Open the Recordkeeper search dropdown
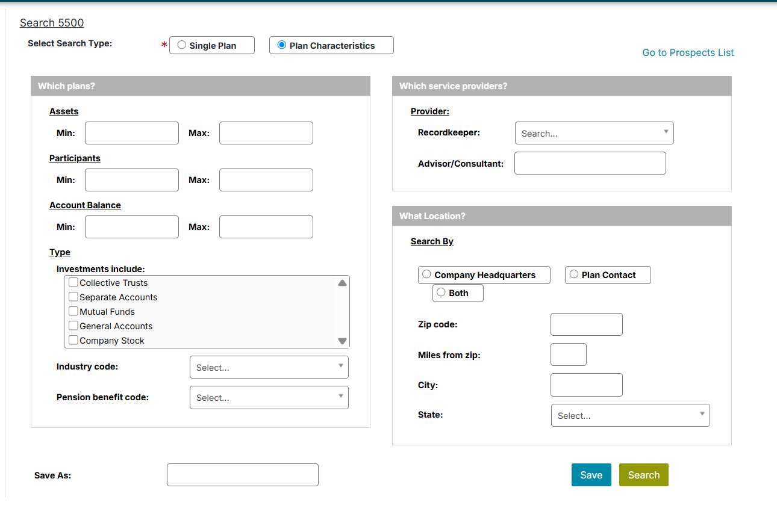 click(x=594, y=133)
